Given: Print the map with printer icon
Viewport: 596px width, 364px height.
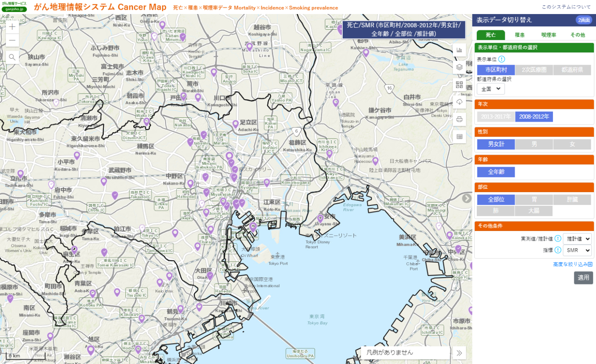Looking at the screenshot, I should click(x=459, y=119).
